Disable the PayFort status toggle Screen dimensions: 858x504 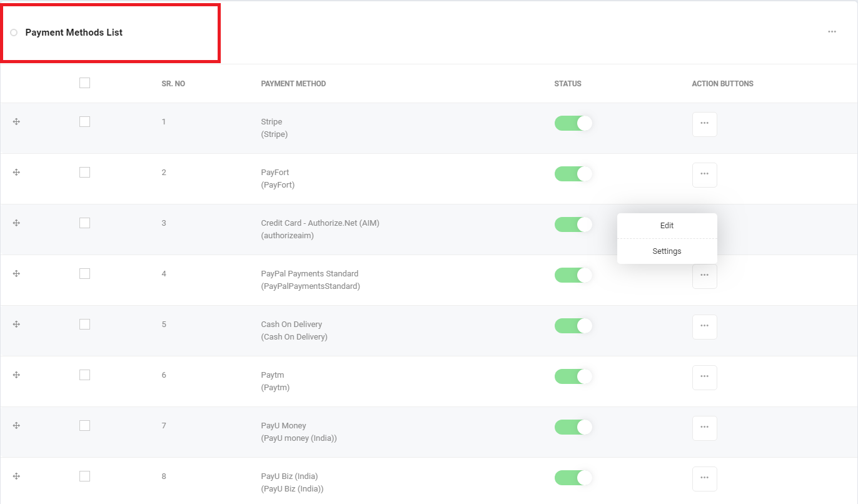click(x=573, y=174)
